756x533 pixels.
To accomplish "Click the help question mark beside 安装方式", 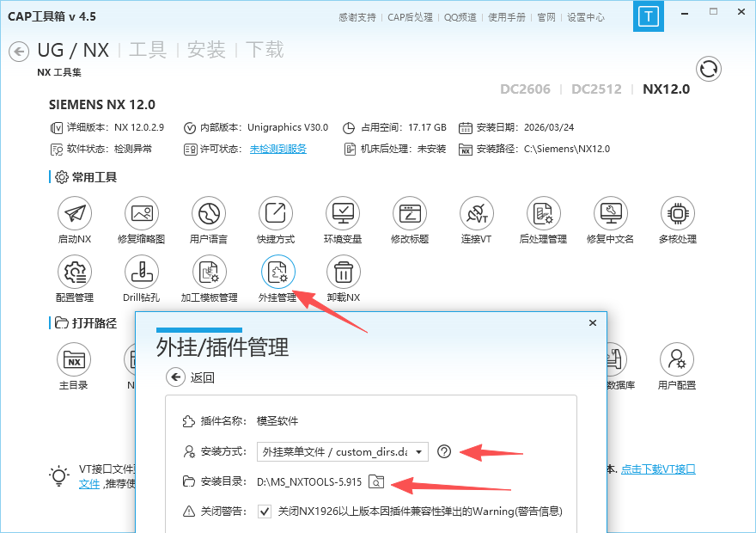I will pyautogui.click(x=444, y=451).
